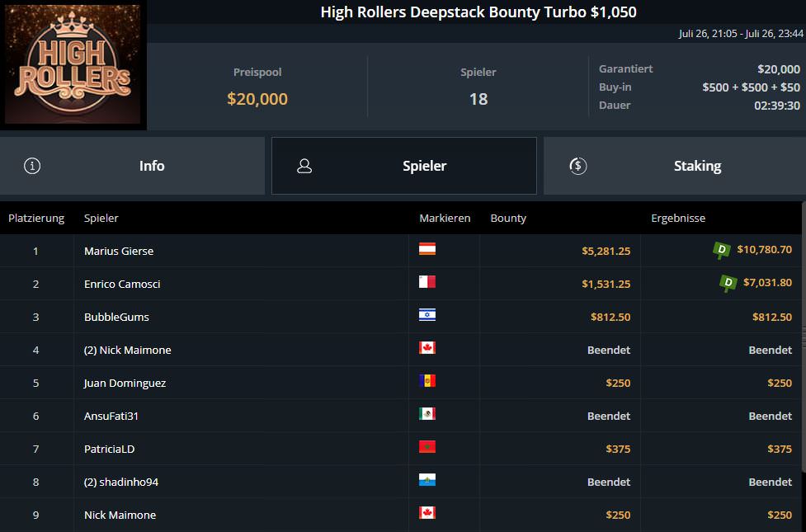Click BubbleGums' Israel flag icon
Image resolution: width=806 pixels, height=532 pixels.
pyautogui.click(x=427, y=315)
